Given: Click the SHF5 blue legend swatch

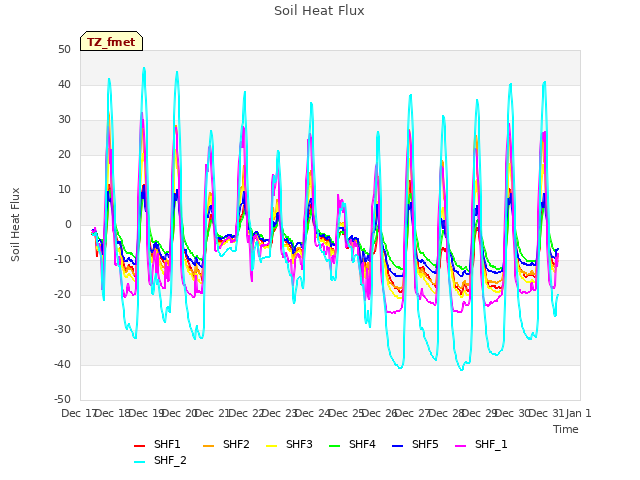Looking at the screenshot, I should [398, 446].
